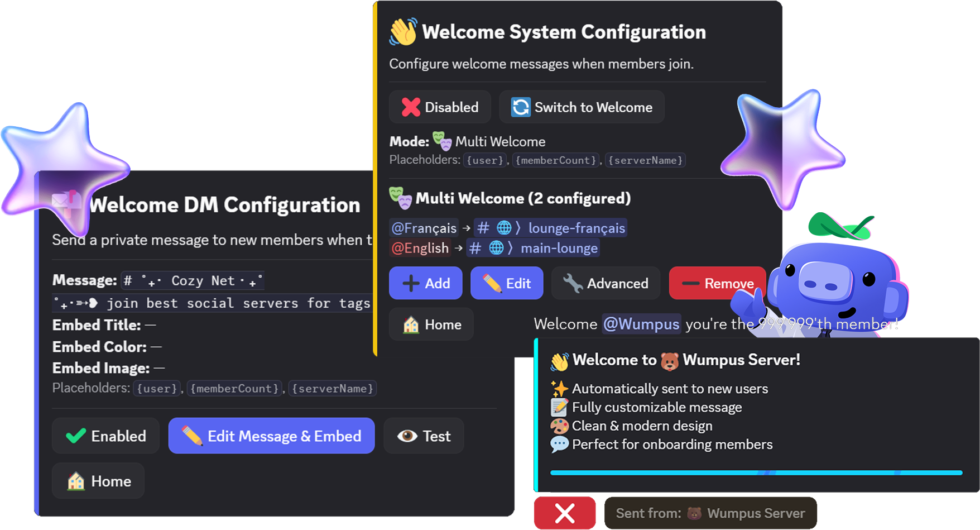
Task: Click the eye icon on the Test button
Action: [407, 436]
